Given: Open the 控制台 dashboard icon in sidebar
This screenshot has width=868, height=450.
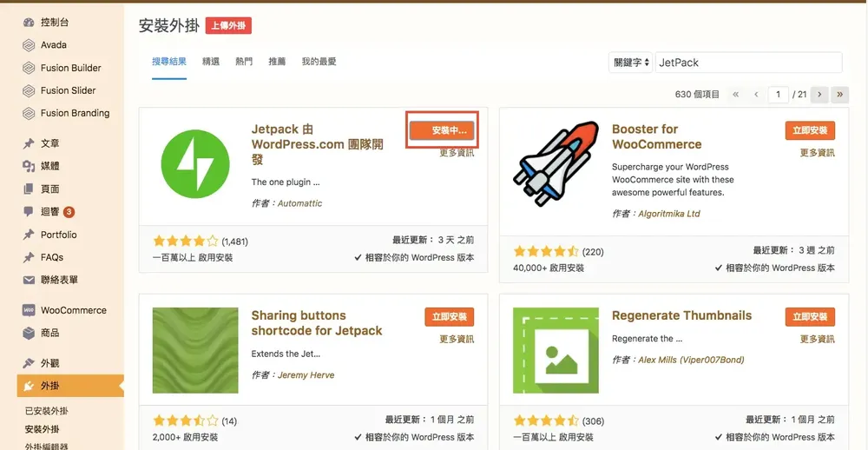Looking at the screenshot, I should [x=29, y=23].
